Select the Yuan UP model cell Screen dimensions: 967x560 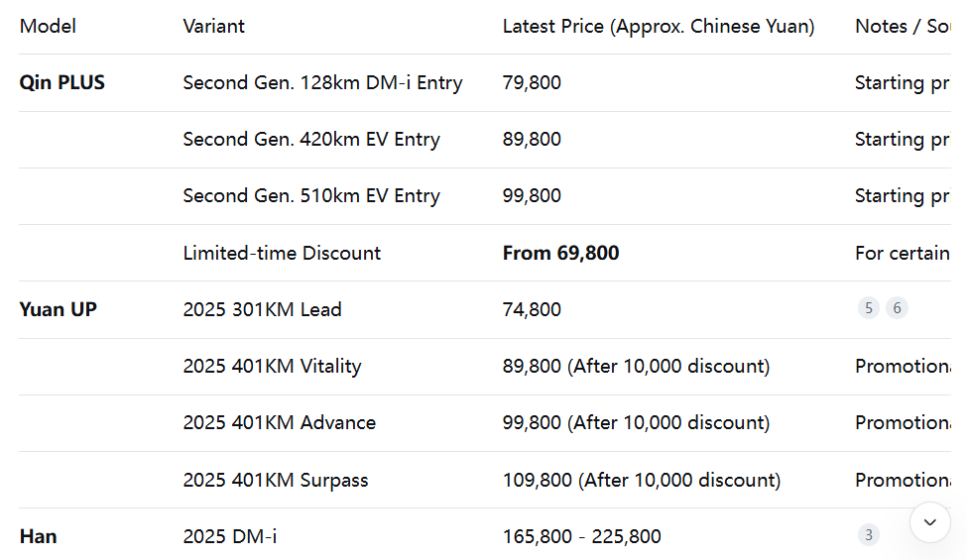click(59, 309)
